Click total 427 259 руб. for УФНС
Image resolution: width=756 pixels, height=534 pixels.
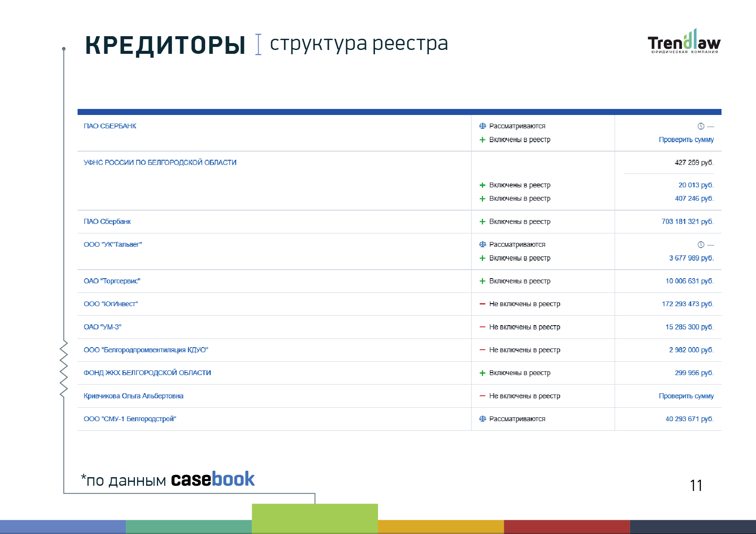tap(694, 163)
